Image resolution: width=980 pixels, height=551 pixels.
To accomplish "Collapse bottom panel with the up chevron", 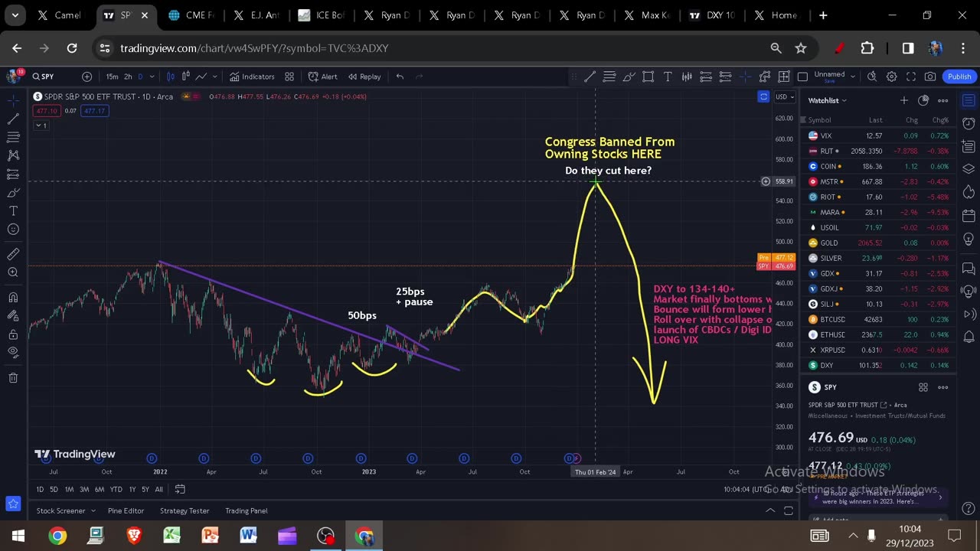I will click(770, 510).
